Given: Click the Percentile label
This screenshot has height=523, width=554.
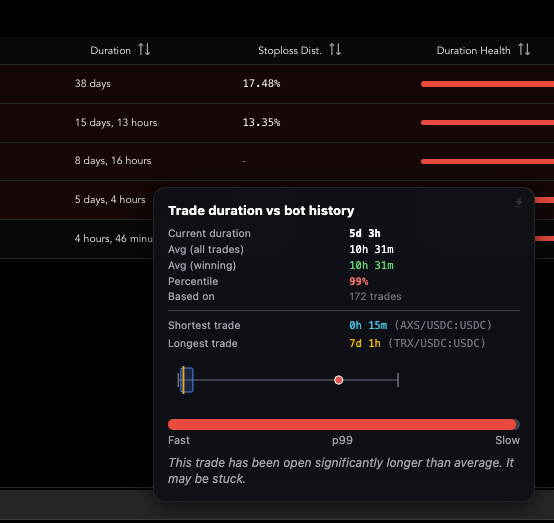Looking at the screenshot, I should [193, 281].
